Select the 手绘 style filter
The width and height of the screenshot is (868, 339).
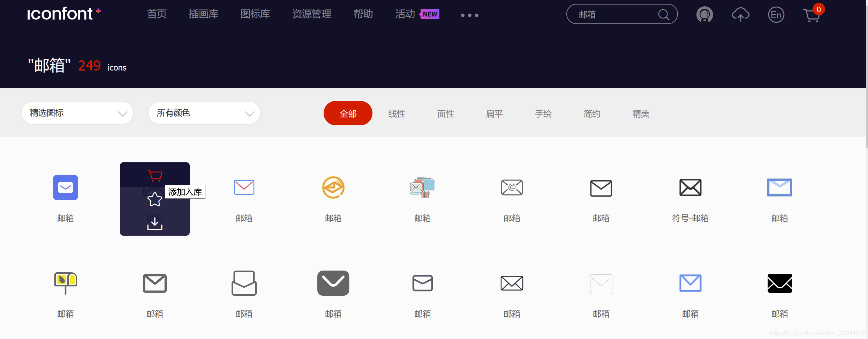543,114
